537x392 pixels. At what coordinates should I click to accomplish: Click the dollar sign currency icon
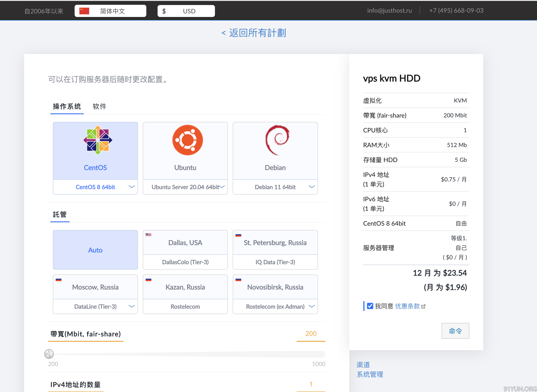click(164, 11)
